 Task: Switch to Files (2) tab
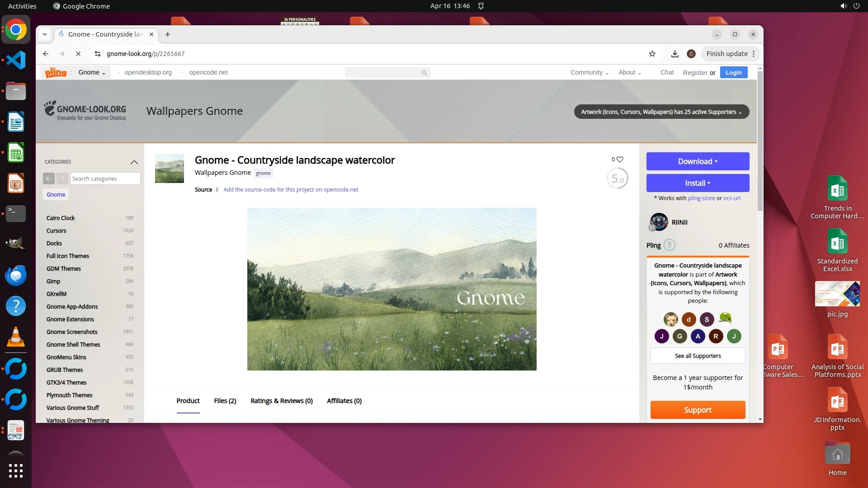225,401
